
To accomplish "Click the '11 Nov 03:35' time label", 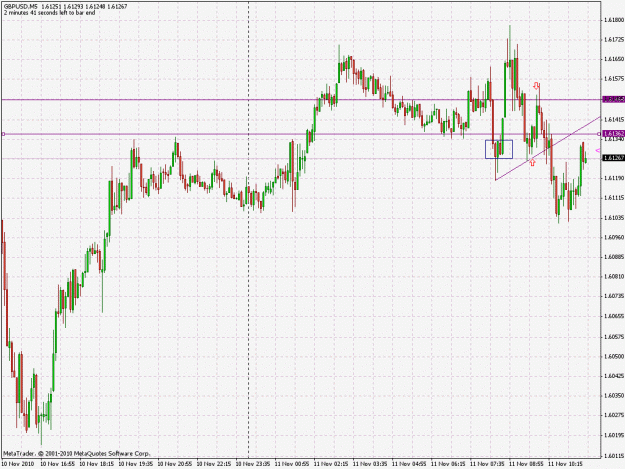I will (370, 464).
